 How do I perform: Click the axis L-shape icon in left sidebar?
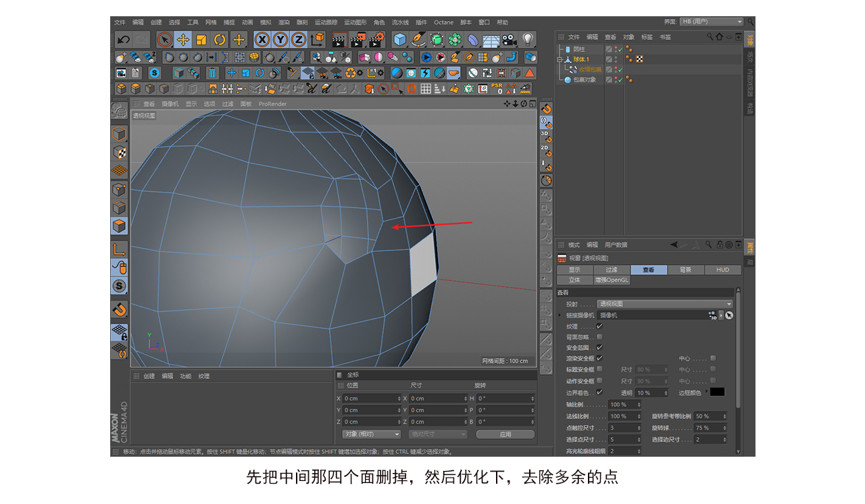tap(120, 249)
